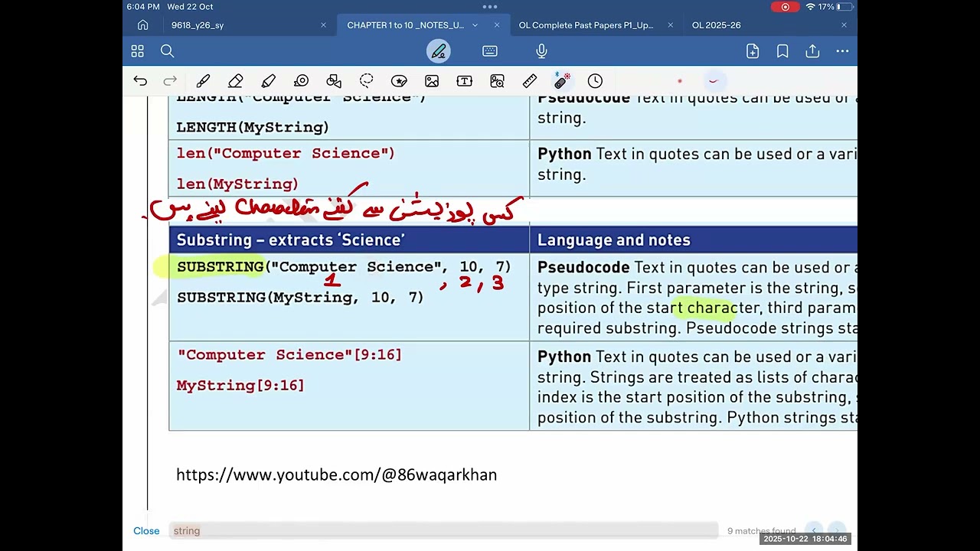Open the Sticker tool
This screenshot has width=980, height=551.
pyautogui.click(x=399, y=81)
